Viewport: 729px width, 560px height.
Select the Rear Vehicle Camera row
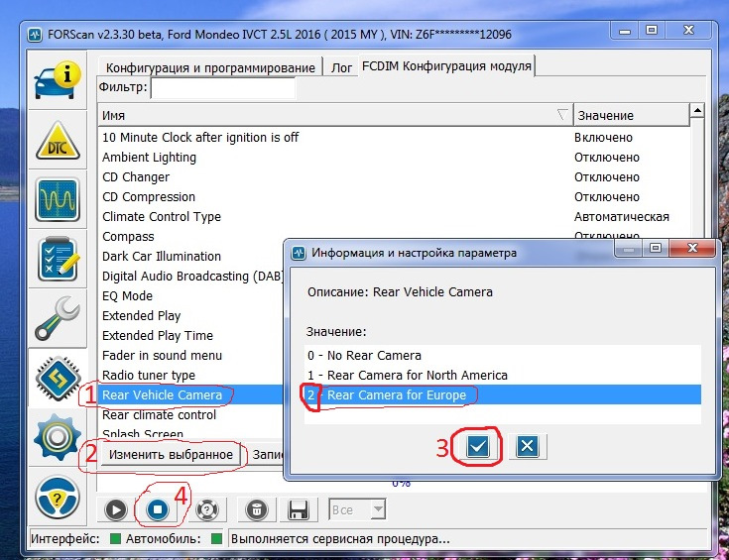190,395
